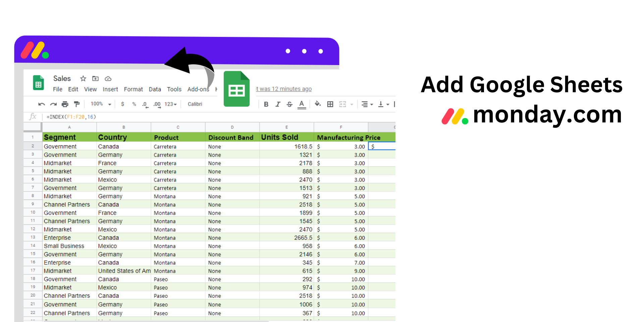Click the active cell G2 with dollar sign

[382, 146]
